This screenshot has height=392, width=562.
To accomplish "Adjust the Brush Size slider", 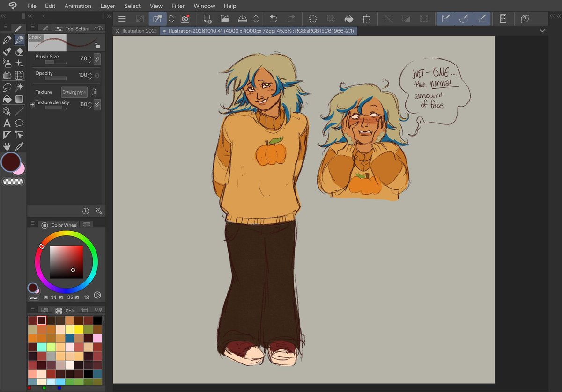I will (56, 62).
